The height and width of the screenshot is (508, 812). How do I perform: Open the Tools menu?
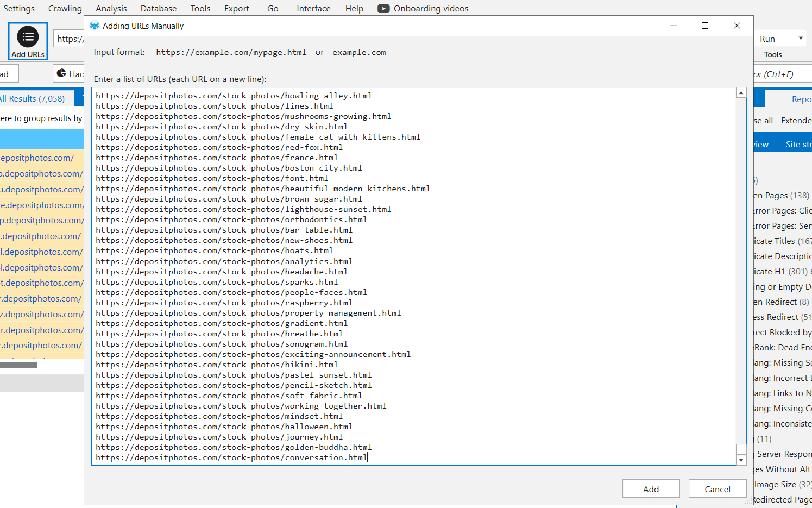(200, 8)
